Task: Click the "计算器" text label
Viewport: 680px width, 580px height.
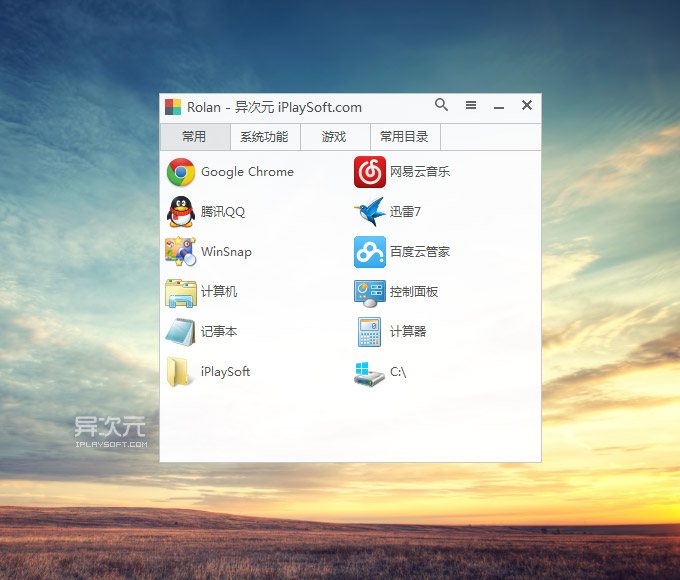Action: pos(408,331)
